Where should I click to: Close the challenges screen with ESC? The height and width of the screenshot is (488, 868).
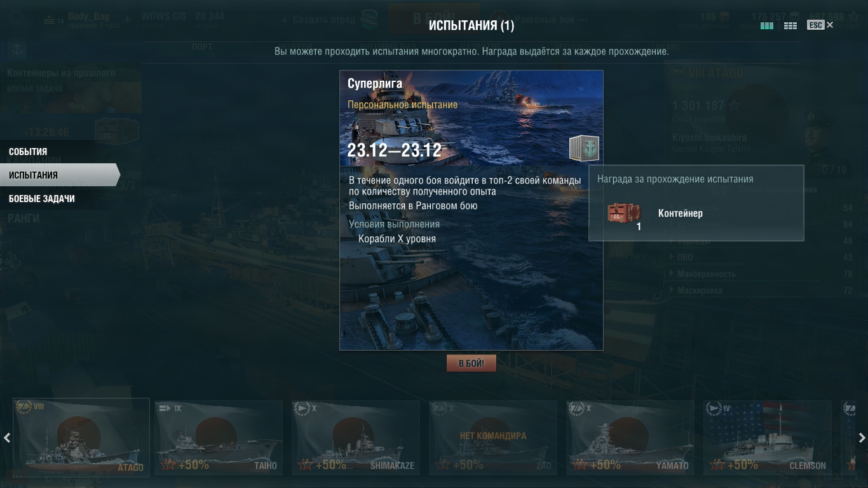(x=820, y=25)
